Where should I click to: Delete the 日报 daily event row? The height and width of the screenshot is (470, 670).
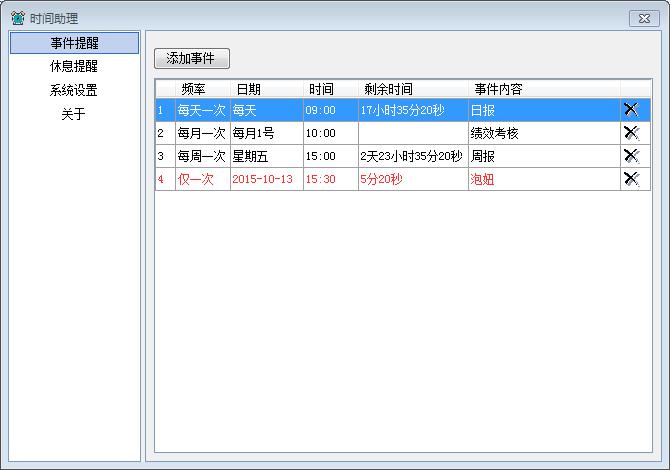click(630, 110)
